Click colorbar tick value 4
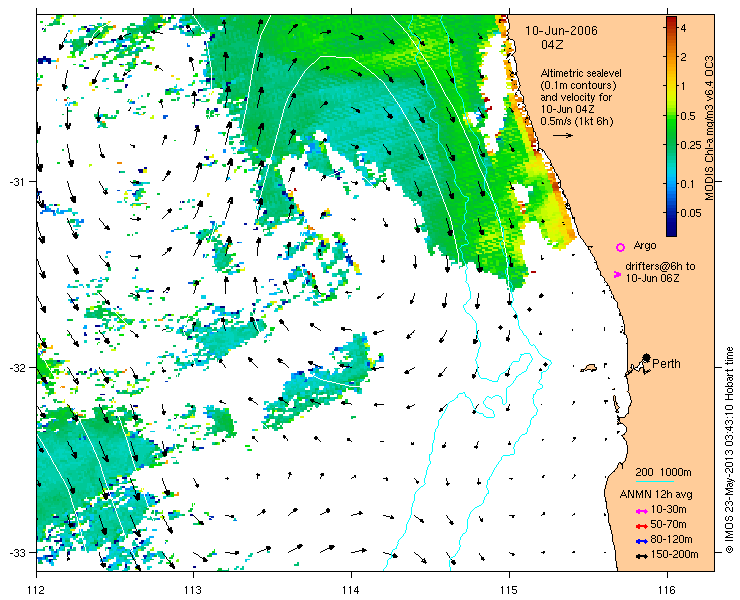This screenshot has height=600, width=740. [x=683, y=28]
